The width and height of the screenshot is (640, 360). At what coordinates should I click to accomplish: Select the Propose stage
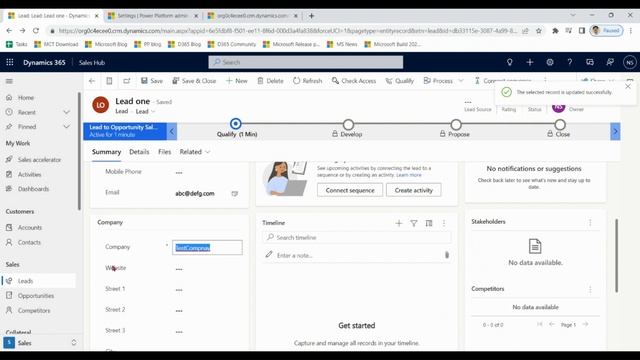(x=456, y=124)
